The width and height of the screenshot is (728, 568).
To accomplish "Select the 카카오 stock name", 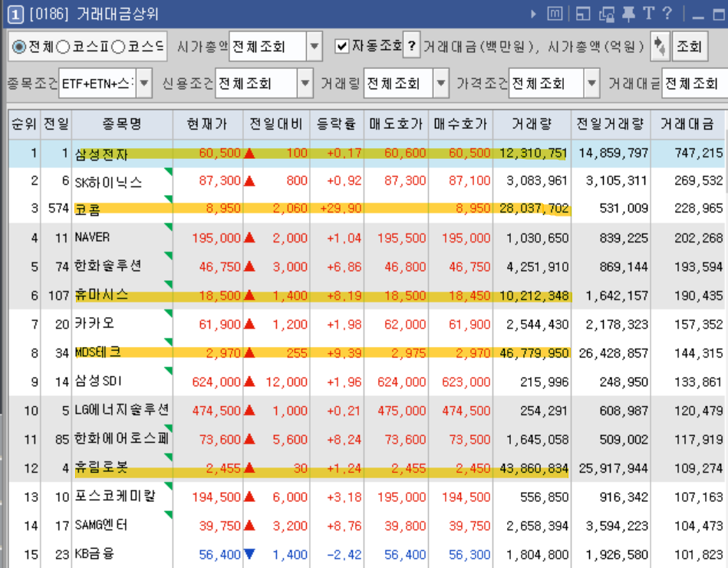I will click(94, 324).
